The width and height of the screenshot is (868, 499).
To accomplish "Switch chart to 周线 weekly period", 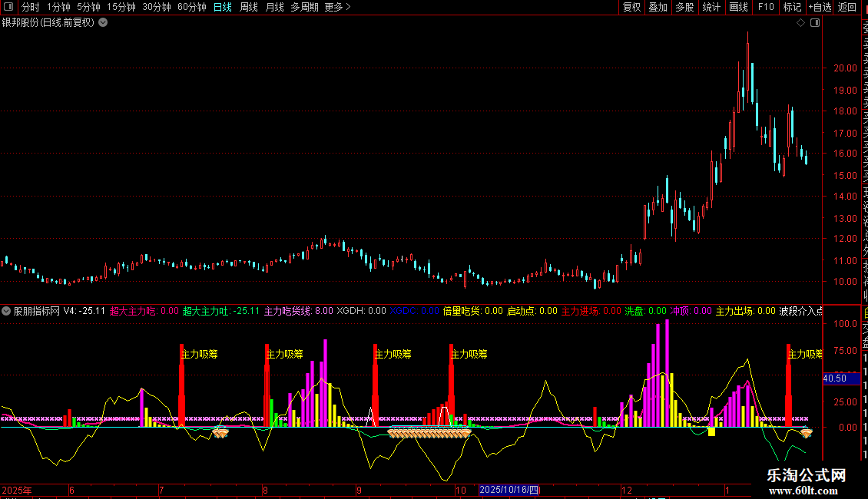I will [248, 8].
